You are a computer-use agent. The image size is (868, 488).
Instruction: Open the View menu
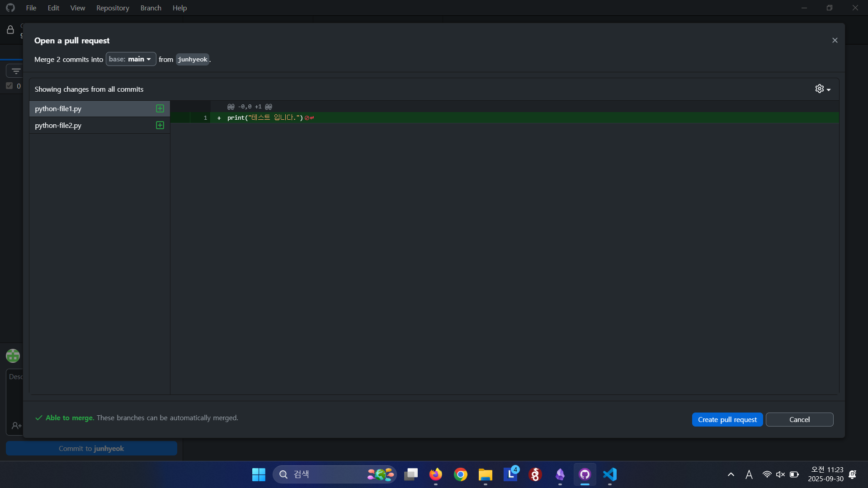tap(78, 8)
